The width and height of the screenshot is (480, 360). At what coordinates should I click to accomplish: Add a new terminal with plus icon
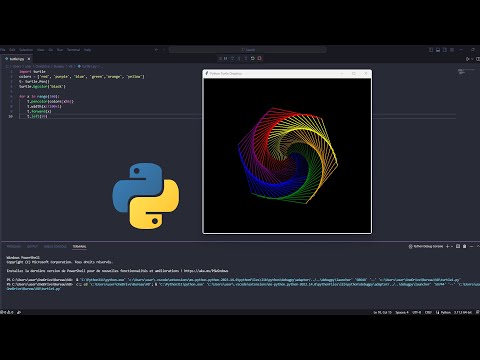[448, 246]
